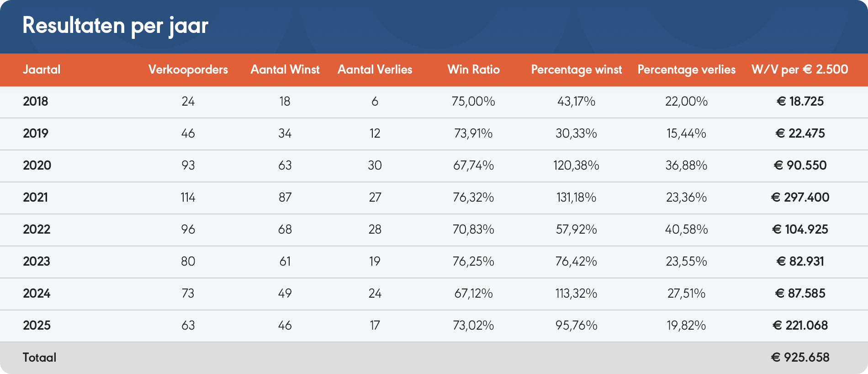The height and width of the screenshot is (374, 868).
Task: Click the 75,00% win ratio cell
Action: 473,102
